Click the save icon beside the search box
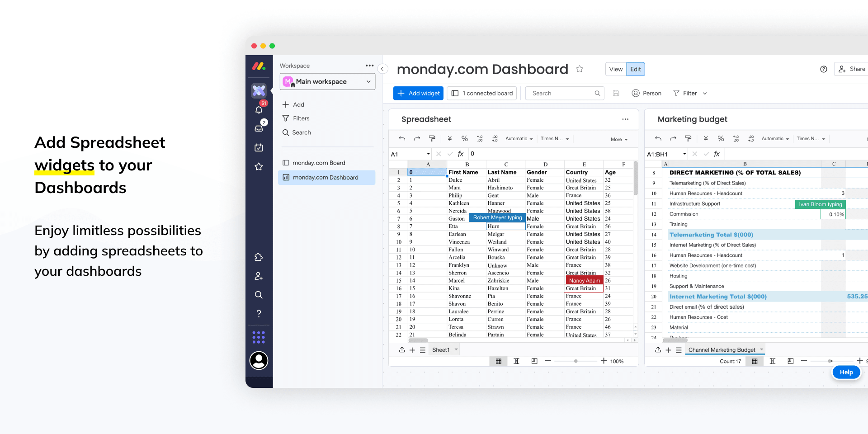This screenshot has height=434, width=868. 616,93
